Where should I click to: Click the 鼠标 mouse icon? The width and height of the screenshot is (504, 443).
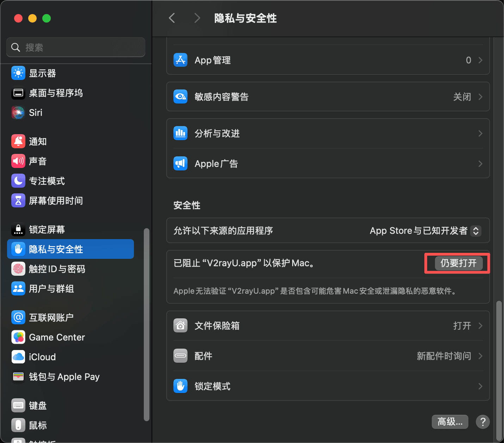[18, 425]
